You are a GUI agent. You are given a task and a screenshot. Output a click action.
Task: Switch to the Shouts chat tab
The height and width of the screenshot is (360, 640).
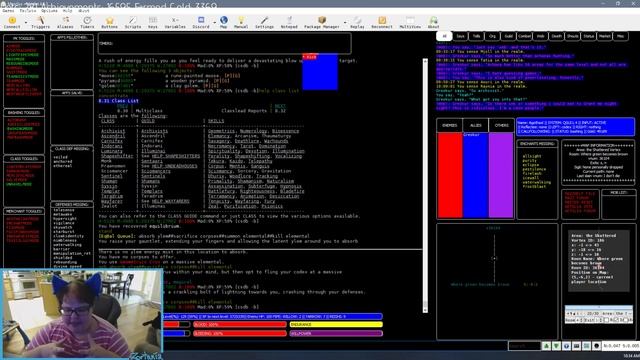[572, 36]
